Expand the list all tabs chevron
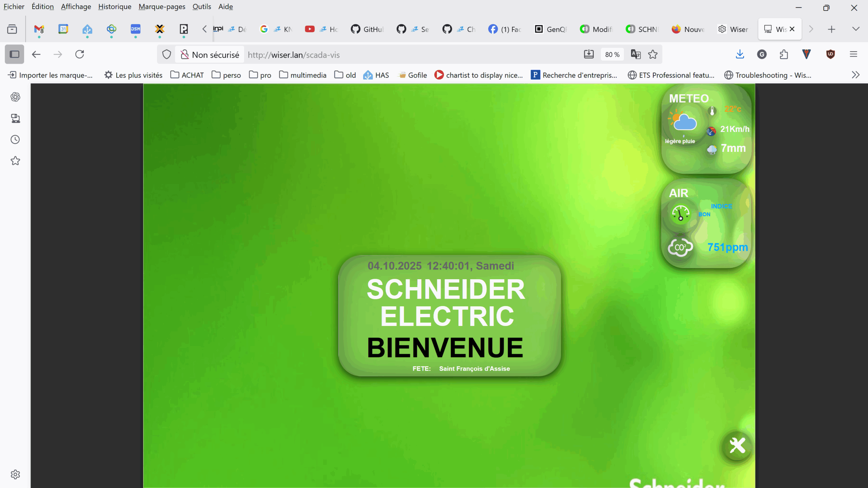The image size is (868, 488). click(856, 29)
